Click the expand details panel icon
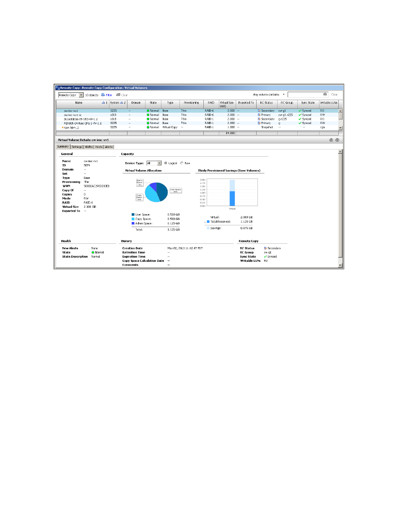The image size is (400, 532). pyautogui.click(x=337, y=140)
